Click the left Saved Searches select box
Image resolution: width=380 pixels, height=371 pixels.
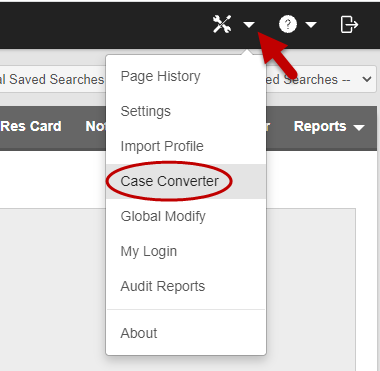(x=53, y=79)
